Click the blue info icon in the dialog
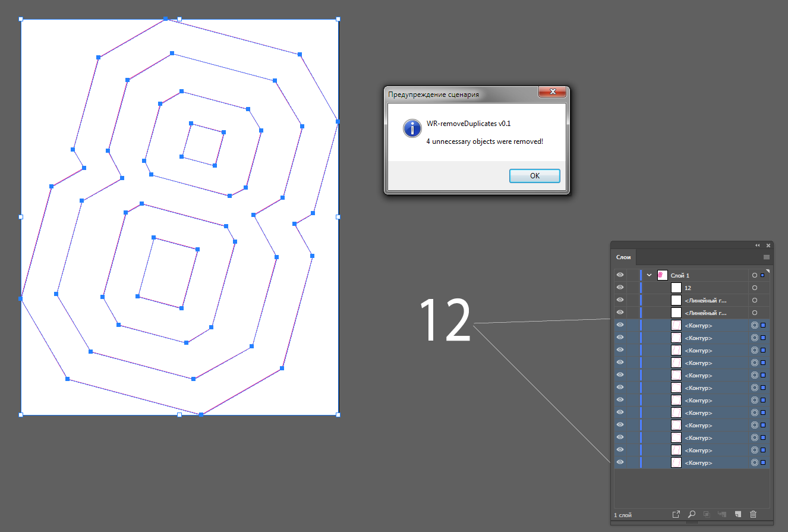 click(412, 128)
